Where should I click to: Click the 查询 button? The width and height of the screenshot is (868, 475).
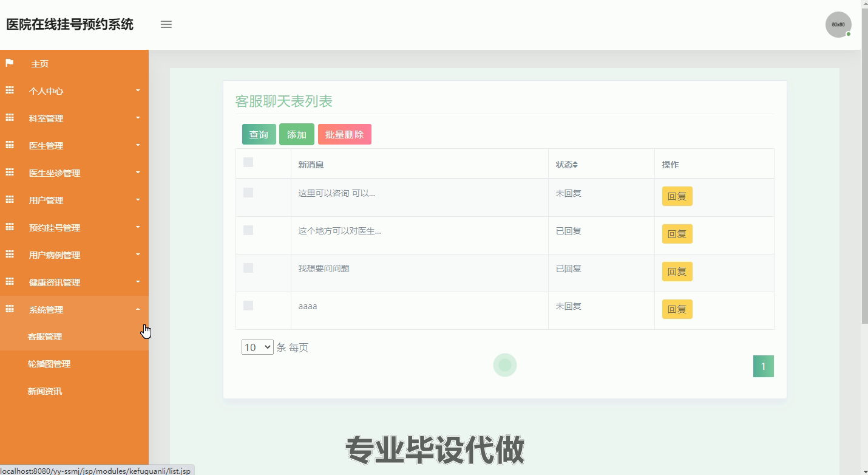(x=259, y=134)
